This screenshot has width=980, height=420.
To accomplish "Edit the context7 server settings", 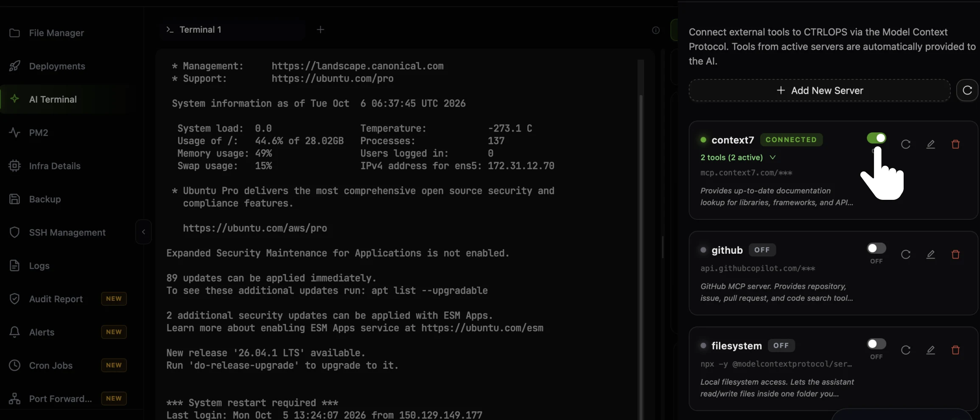I will [x=931, y=144].
